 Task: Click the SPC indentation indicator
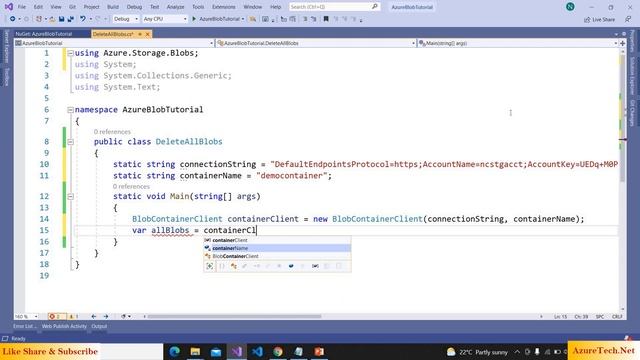[x=600, y=316]
